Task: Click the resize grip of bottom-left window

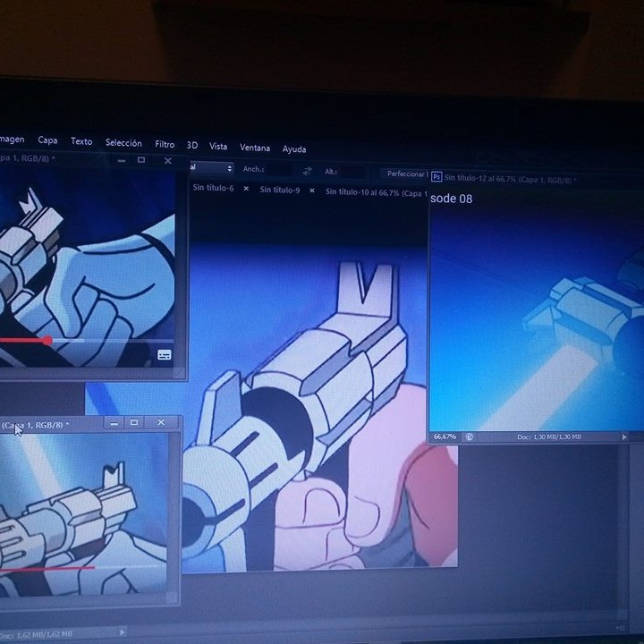Action: tap(172, 597)
